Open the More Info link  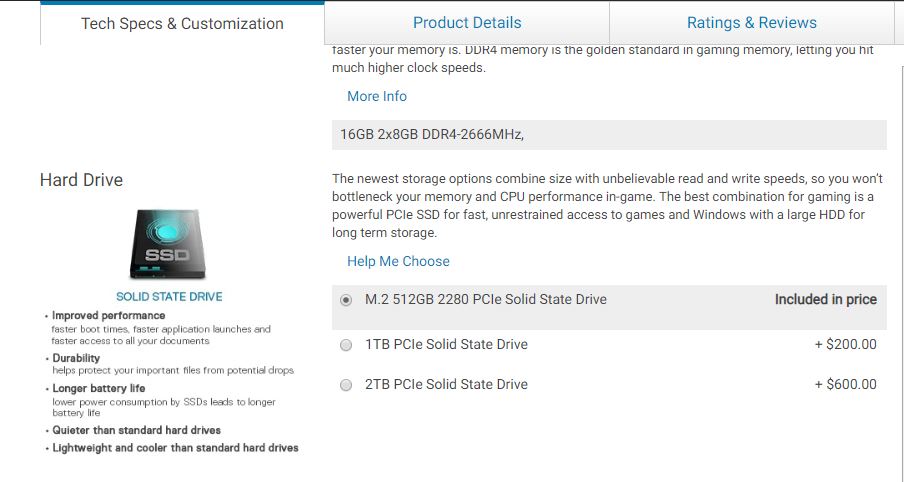click(x=377, y=96)
